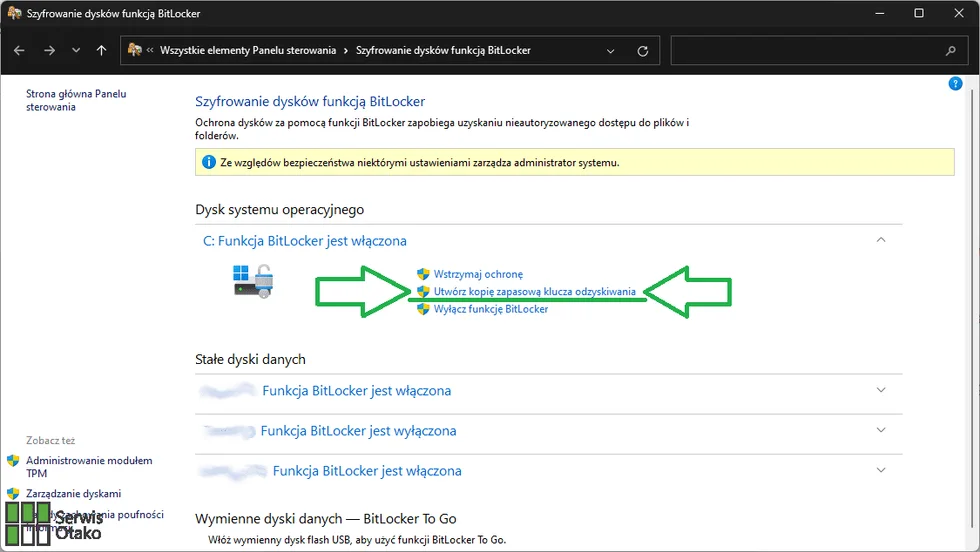Image resolution: width=980 pixels, height=552 pixels.
Task: Click 'C: Funkcja BitLocker jest włączona' heading
Action: coord(304,241)
